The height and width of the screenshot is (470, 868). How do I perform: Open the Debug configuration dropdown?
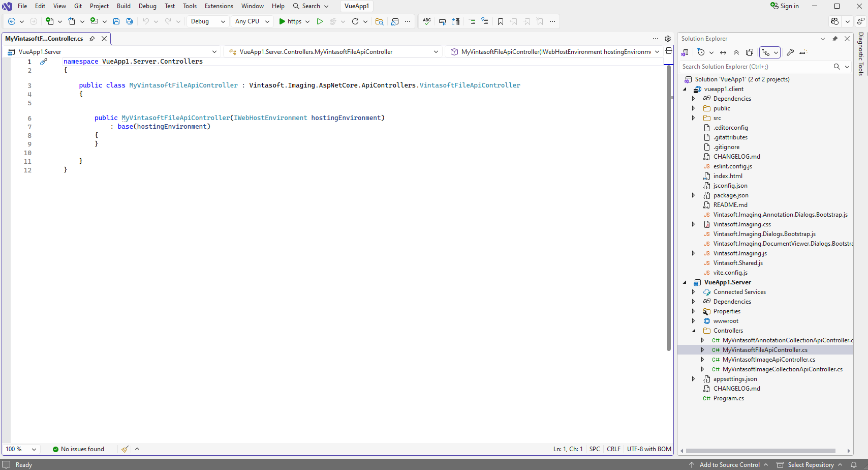coord(208,21)
